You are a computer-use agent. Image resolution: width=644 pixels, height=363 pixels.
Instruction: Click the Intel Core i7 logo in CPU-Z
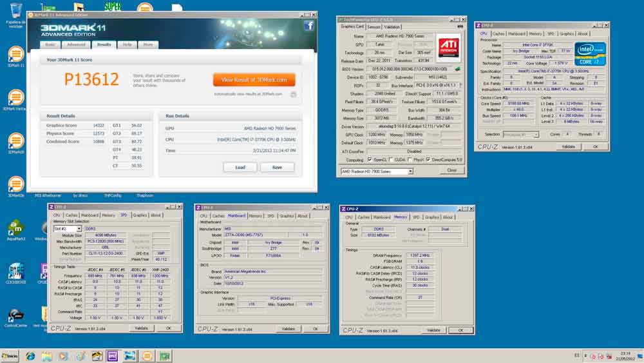[x=590, y=54]
